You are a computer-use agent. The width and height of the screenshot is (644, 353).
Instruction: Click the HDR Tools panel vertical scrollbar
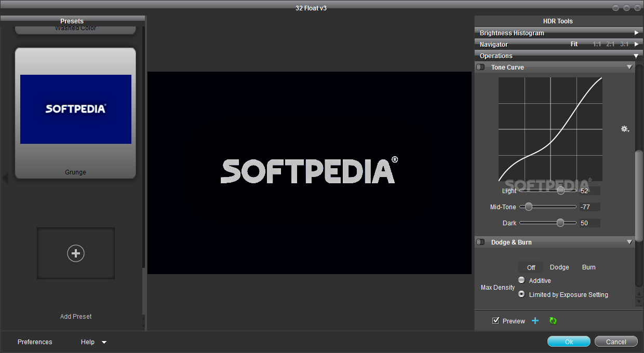point(639,195)
